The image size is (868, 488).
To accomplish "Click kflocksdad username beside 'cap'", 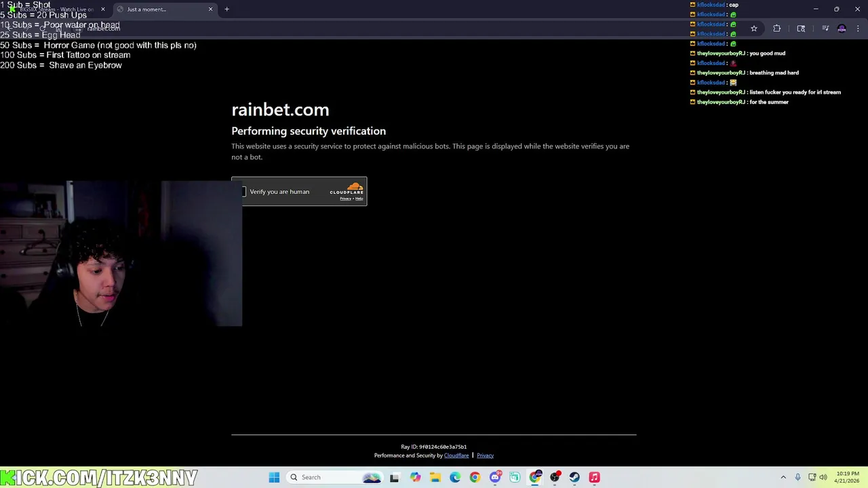I will coord(711,5).
